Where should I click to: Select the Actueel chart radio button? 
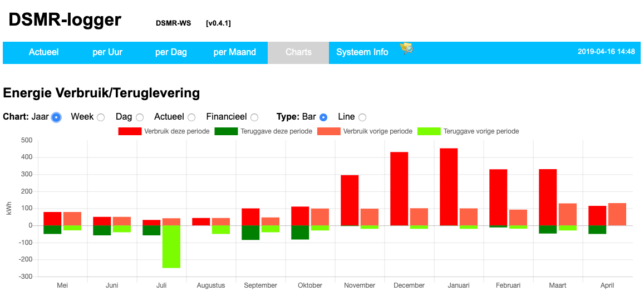[x=191, y=117]
